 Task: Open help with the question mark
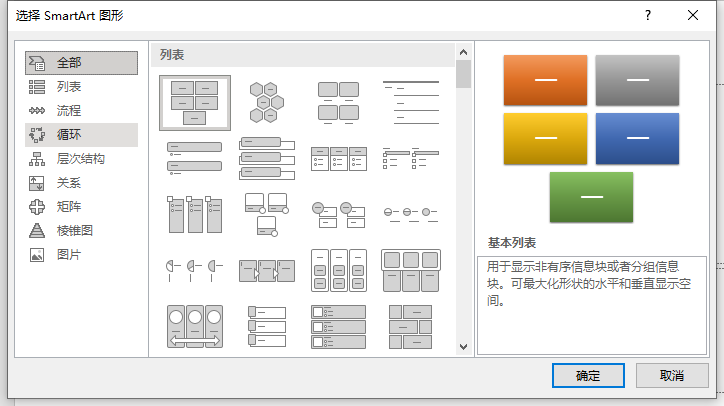(648, 16)
